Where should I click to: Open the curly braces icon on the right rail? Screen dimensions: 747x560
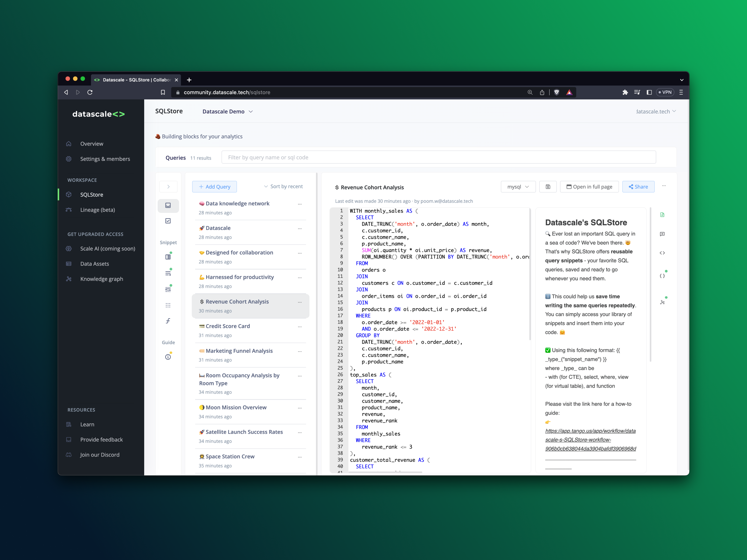662,275
